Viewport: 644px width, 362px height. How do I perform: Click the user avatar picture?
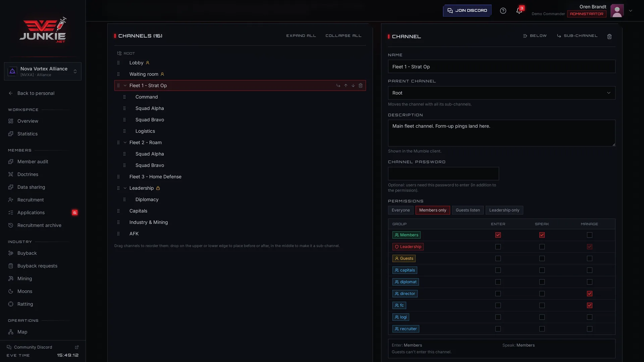click(x=617, y=11)
